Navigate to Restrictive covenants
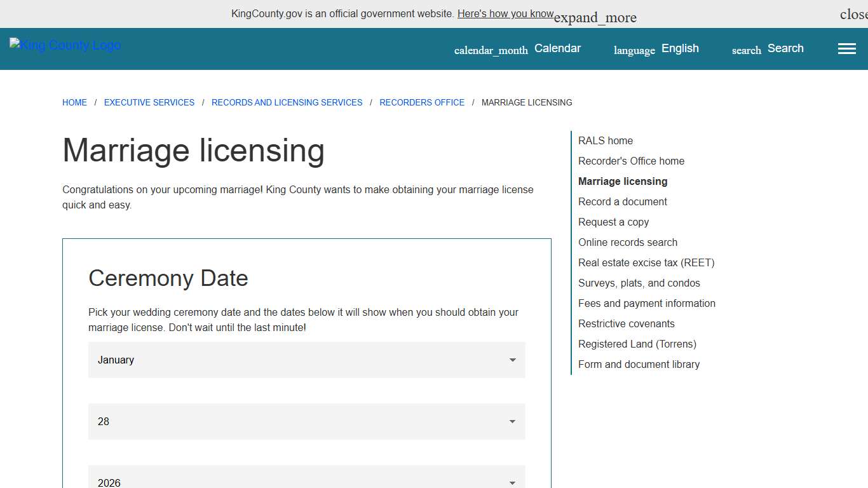The height and width of the screenshot is (488, 868). [x=626, y=323]
